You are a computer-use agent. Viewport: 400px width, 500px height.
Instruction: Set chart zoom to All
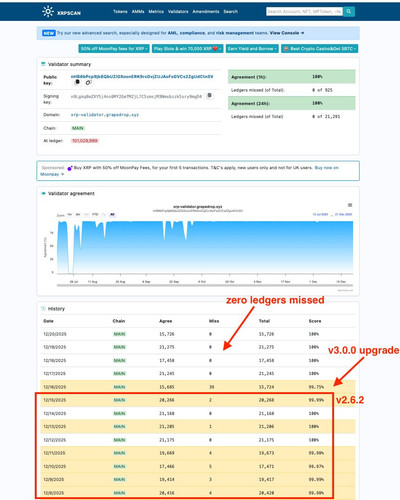click(112, 215)
